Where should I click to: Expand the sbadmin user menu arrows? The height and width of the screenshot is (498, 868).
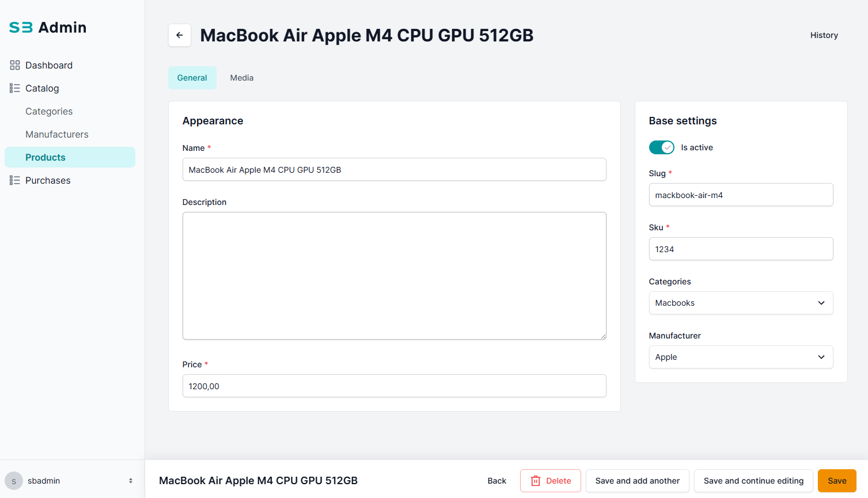131,481
